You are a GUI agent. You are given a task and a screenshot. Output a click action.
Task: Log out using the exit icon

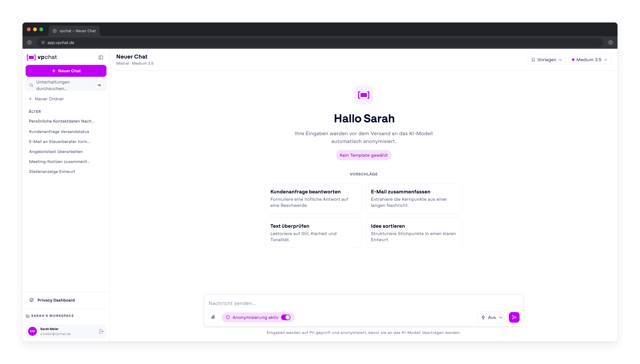[x=101, y=331]
